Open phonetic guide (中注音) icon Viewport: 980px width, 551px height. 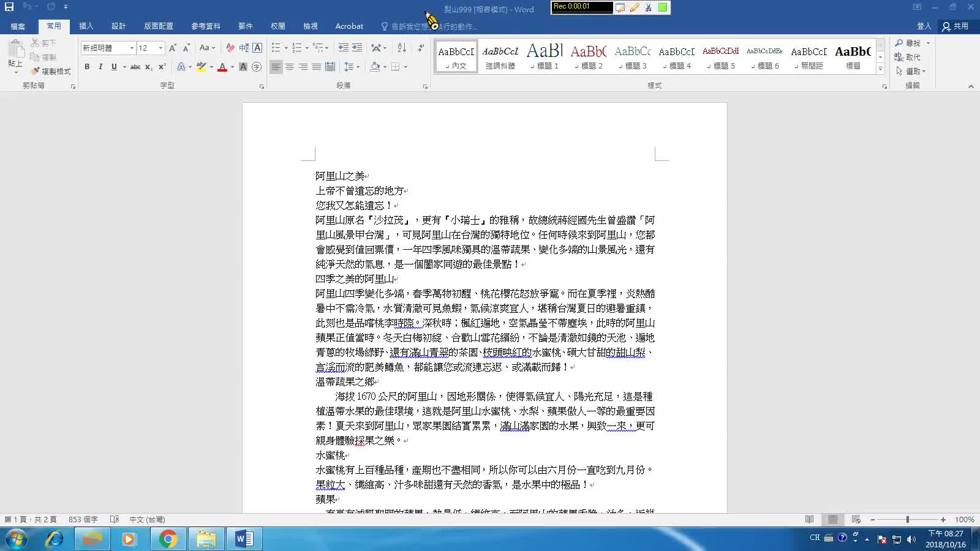[x=244, y=48]
